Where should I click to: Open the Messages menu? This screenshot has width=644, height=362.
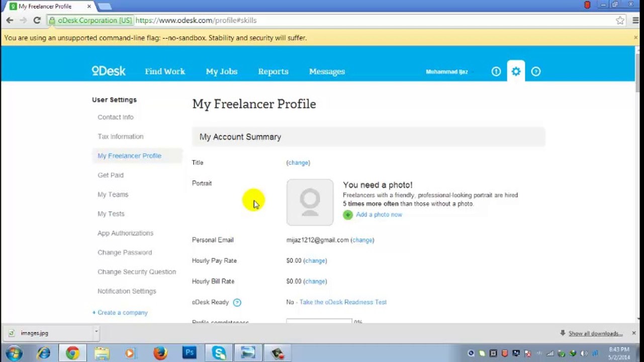pyautogui.click(x=327, y=71)
